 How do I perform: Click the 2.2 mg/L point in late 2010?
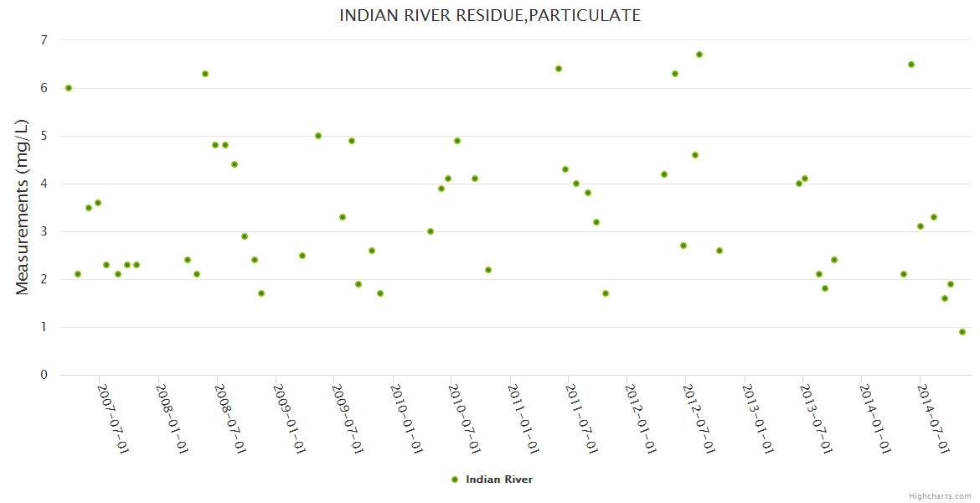(x=488, y=270)
